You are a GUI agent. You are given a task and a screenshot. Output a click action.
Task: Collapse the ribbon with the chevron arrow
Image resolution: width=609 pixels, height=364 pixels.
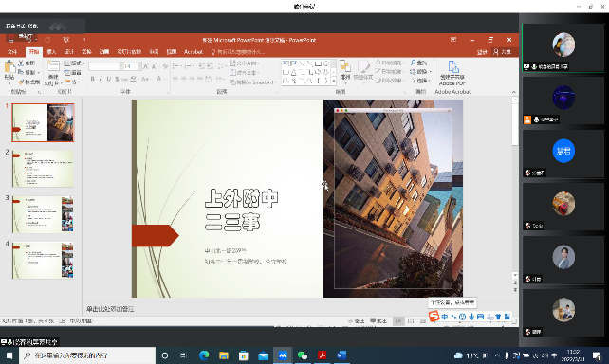(x=514, y=92)
